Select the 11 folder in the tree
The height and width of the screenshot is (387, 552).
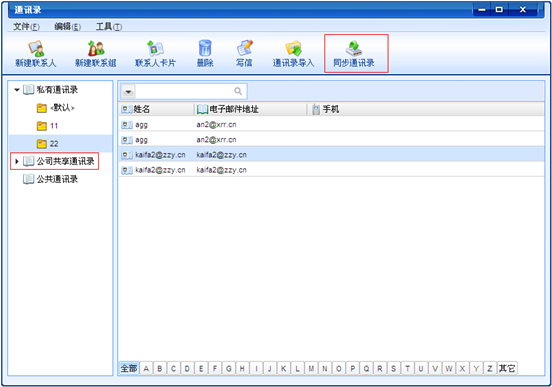(54, 126)
